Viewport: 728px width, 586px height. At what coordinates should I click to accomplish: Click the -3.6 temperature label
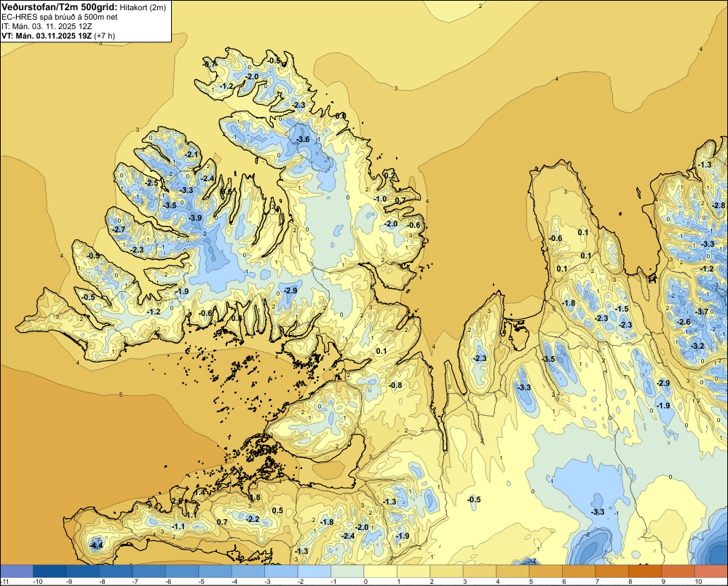point(303,139)
